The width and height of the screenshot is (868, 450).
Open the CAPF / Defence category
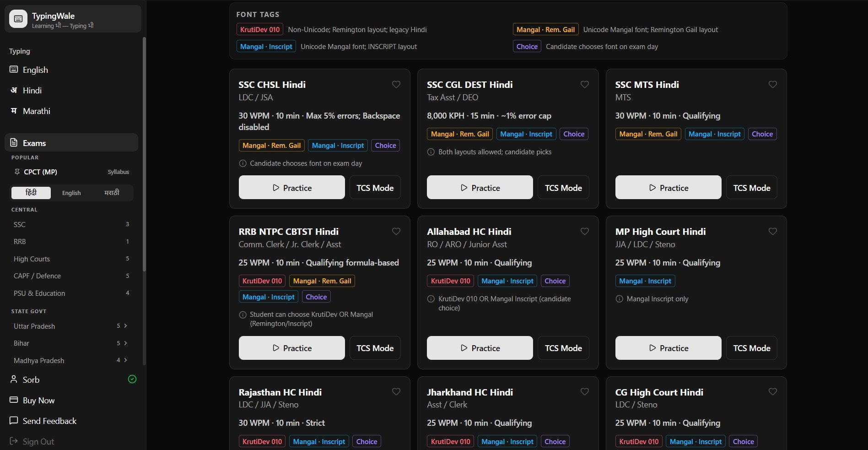pyautogui.click(x=71, y=276)
